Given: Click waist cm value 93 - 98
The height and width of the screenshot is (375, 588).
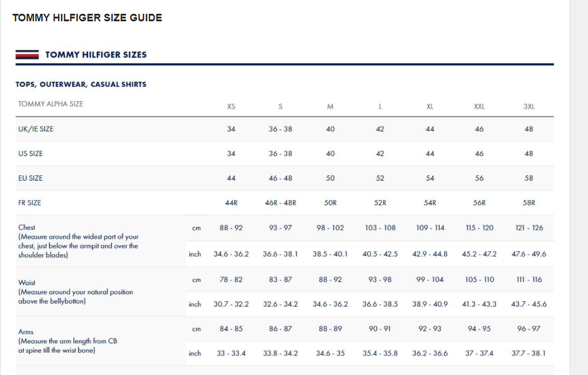Looking at the screenshot, I should 380,280.
